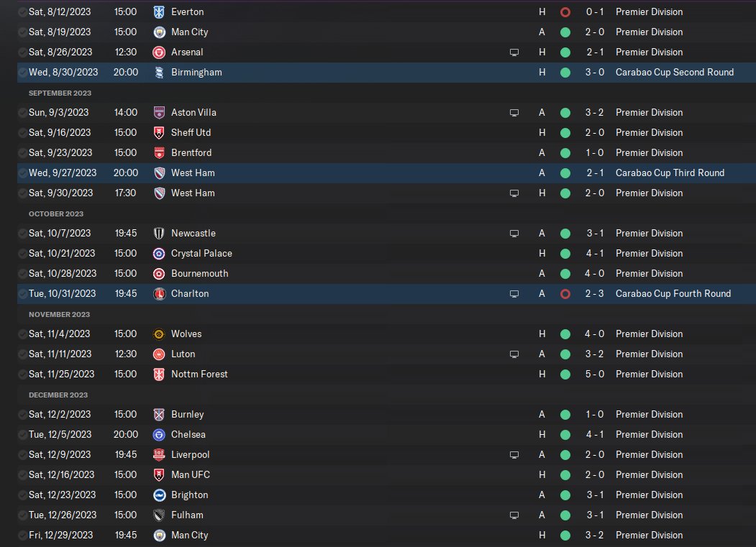The height and width of the screenshot is (547, 756).
Task: Click the SEPTEMBER 2023 month header
Action: point(60,93)
